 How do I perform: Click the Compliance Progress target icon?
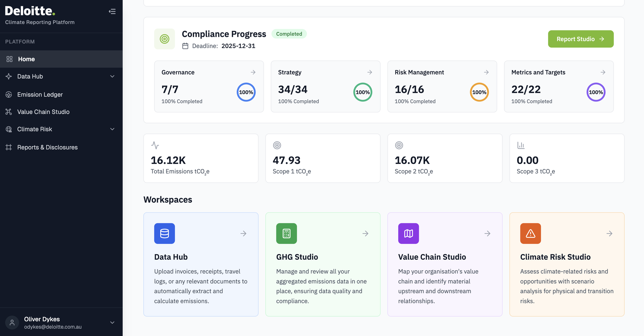pos(164,39)
